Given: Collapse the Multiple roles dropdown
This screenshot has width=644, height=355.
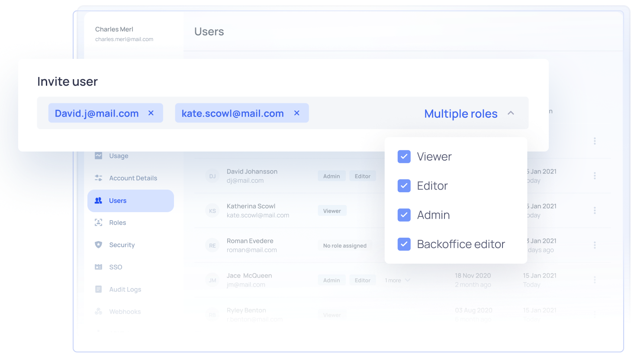Looking at the screenshot, I should (x=511, y=113).
